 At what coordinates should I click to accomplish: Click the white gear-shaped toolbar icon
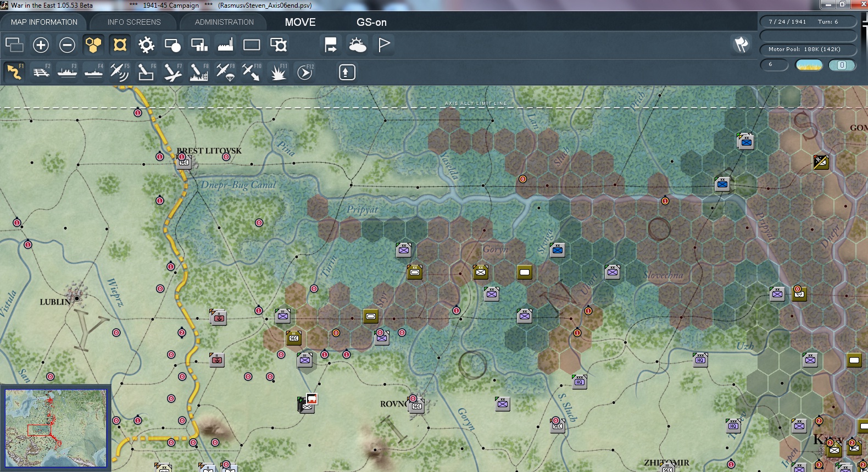[x=146, y=45]
